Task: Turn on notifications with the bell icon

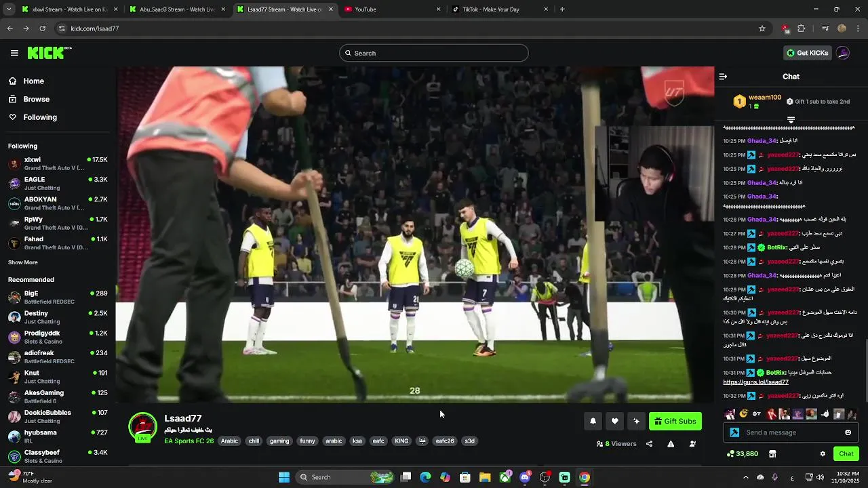Action: [x=593, y=421]
